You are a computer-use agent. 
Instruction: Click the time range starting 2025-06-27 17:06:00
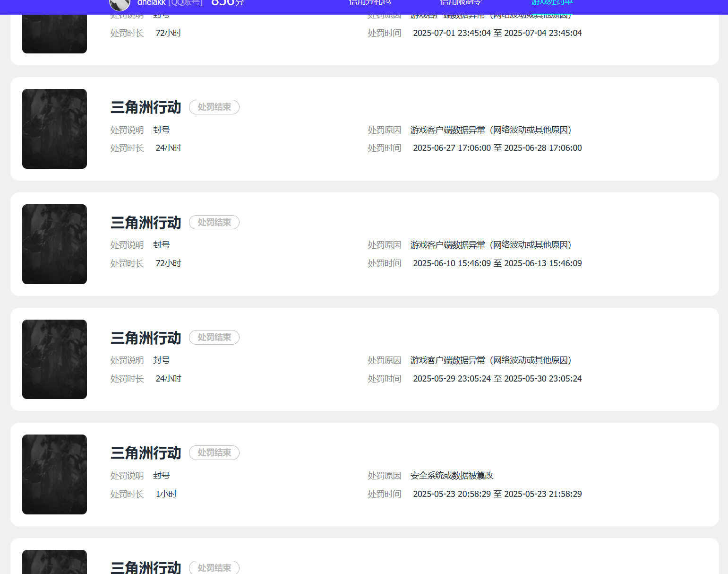click(497, 148)
